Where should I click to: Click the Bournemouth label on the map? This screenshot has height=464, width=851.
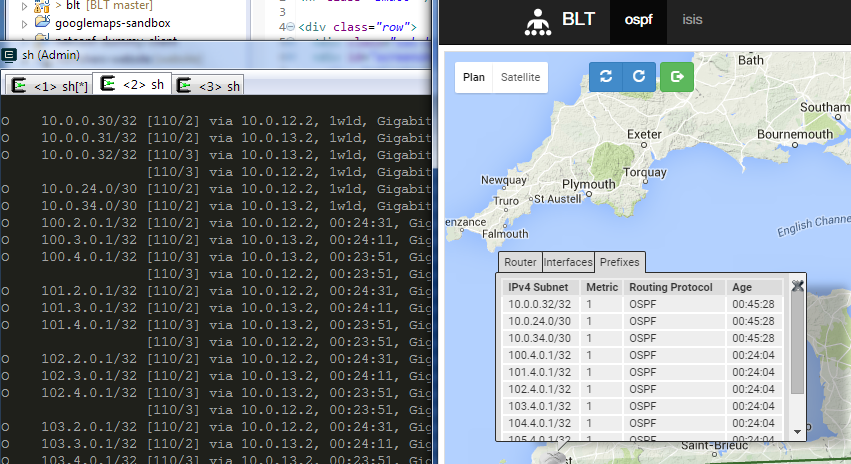[x=795, y=134]
